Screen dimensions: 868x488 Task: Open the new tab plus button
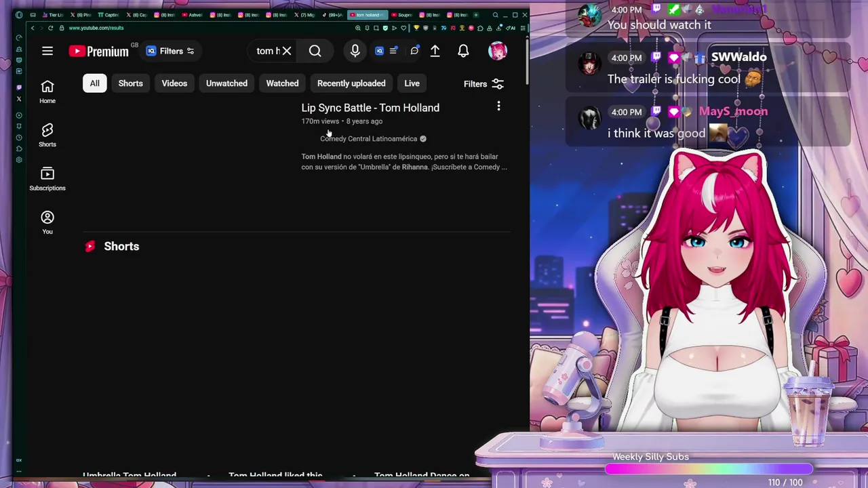pos(476,15)
